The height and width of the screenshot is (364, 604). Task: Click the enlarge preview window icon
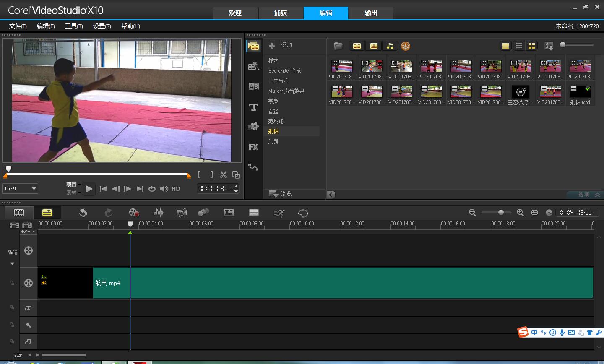[236, 174]
